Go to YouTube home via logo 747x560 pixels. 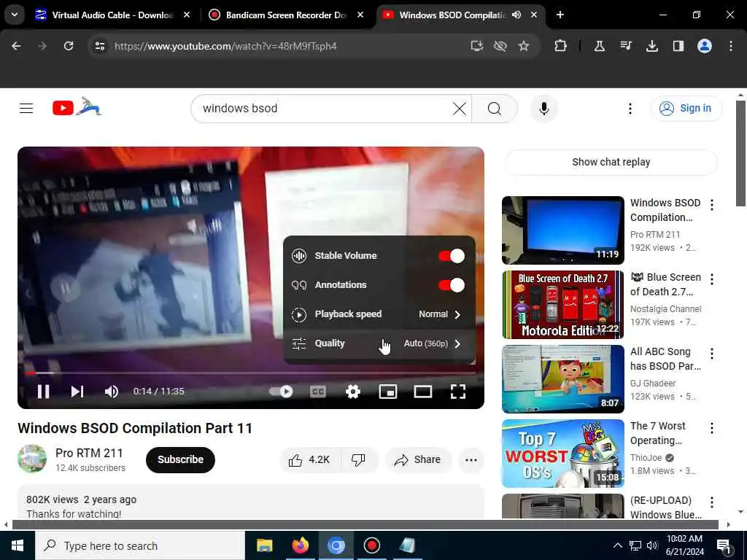[x=77, y=107]
